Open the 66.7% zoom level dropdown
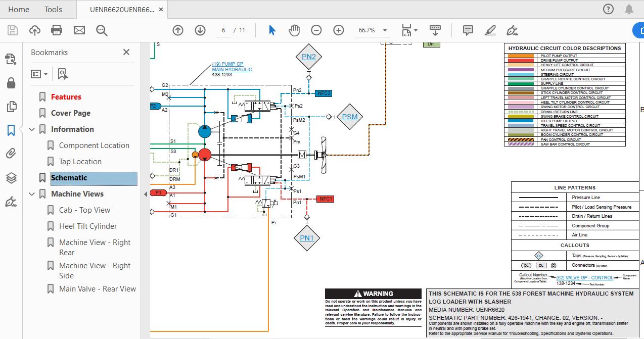 tap(373, 30)
